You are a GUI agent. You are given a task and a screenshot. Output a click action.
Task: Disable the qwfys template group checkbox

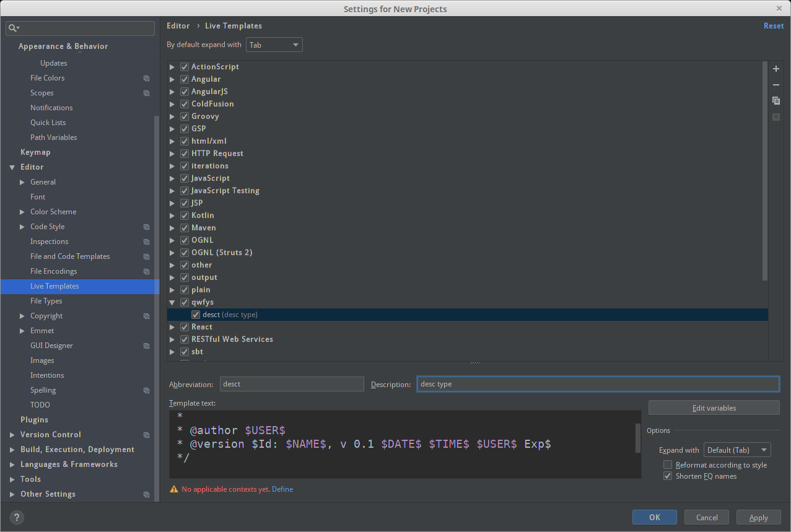coord(185,302)
